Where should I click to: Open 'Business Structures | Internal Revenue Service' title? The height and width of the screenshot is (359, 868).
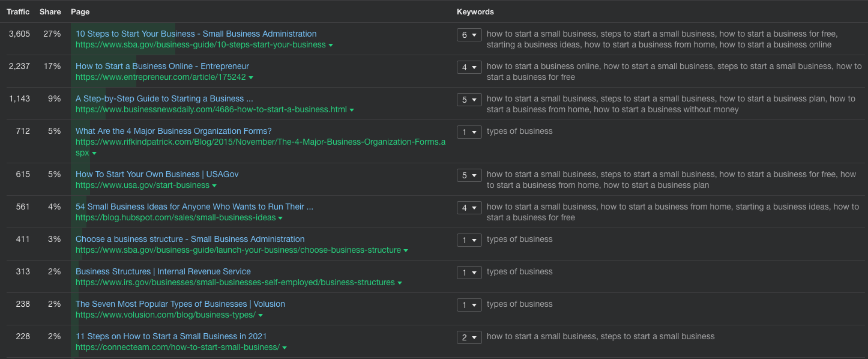tap(163, 271)
